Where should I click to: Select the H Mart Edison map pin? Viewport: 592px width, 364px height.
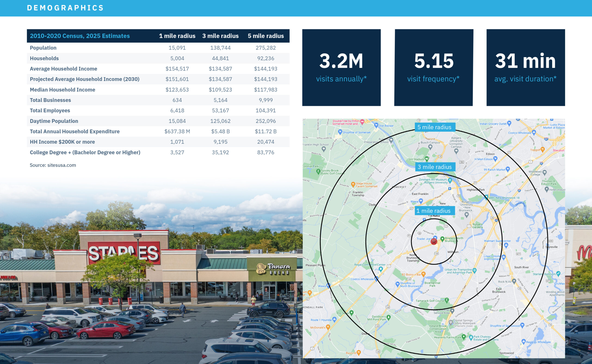(x=495, y=159)
